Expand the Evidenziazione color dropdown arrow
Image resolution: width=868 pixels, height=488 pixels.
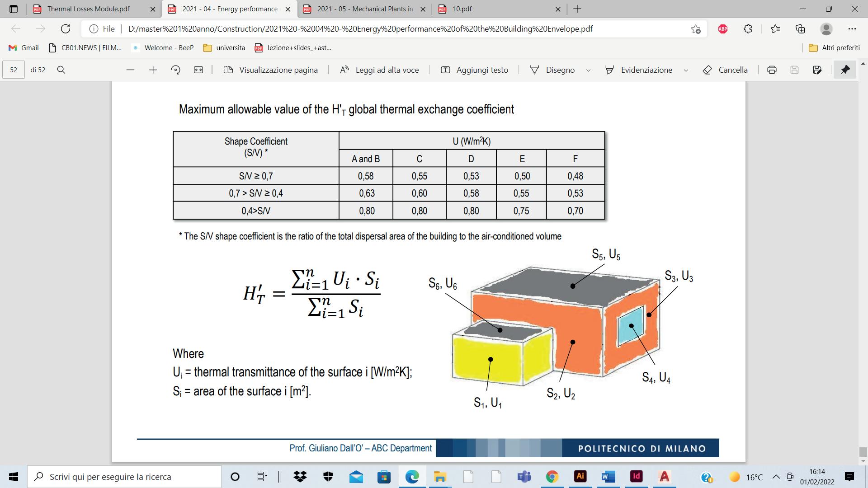click(x=686, y=70)
